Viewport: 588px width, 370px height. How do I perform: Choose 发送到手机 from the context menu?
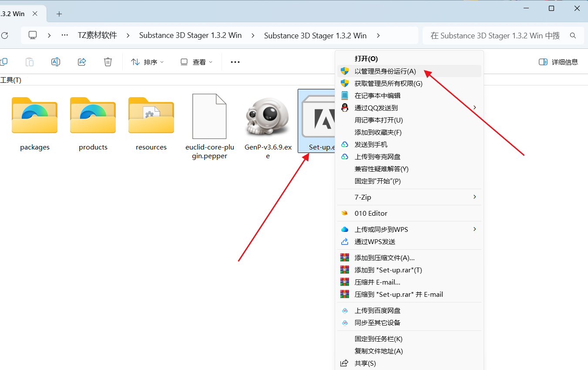coord(409,144)
